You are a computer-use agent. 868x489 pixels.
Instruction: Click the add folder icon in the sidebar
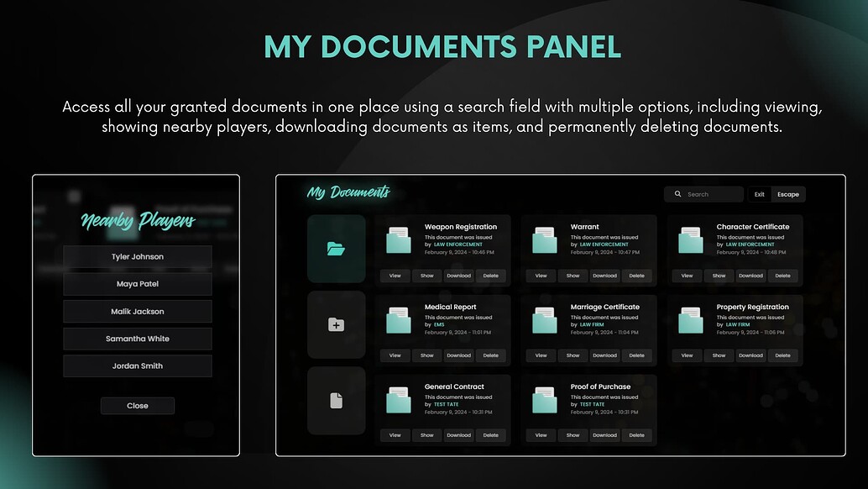point(336,325)
